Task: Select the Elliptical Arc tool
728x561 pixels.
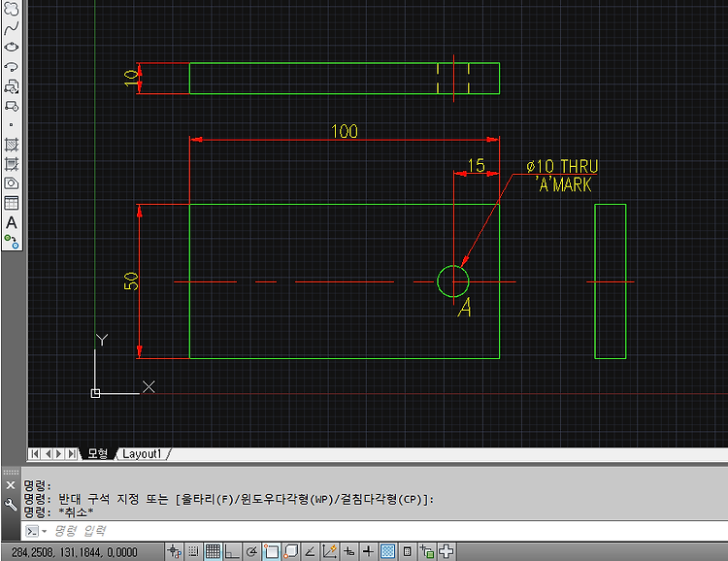Action: pyautogui.click(x=11, y=67)
